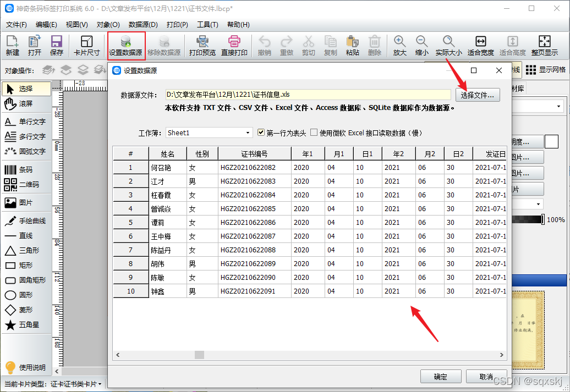The image size is (570, 392).
Task: Expand the 工作薄 Sheet1 dropdown
Action: point(210,132)
